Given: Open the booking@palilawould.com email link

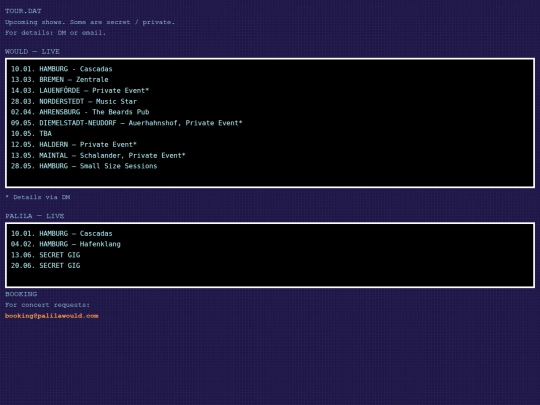Looking at the screenshot, I should pyautogui.click(x=52, y=316).
